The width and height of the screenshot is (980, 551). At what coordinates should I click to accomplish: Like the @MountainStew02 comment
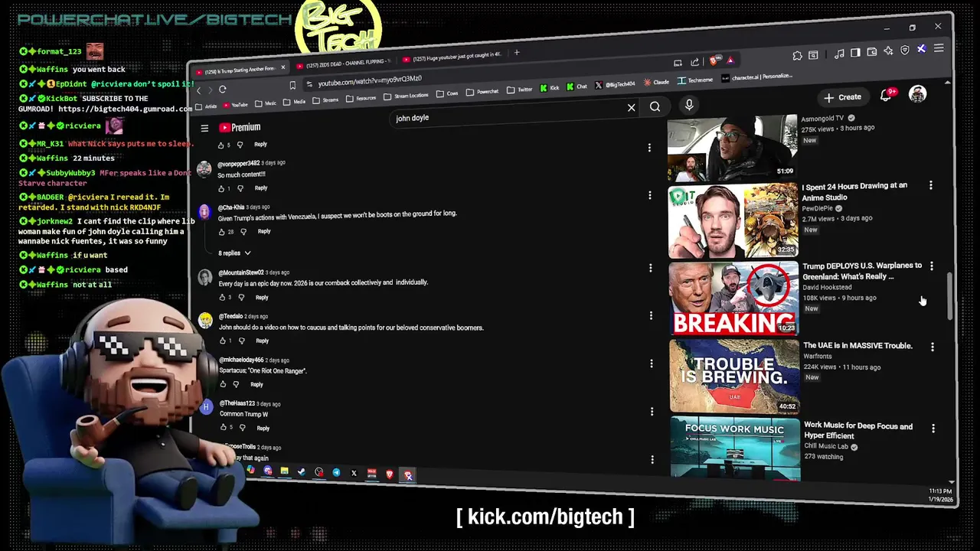(223, 298)
